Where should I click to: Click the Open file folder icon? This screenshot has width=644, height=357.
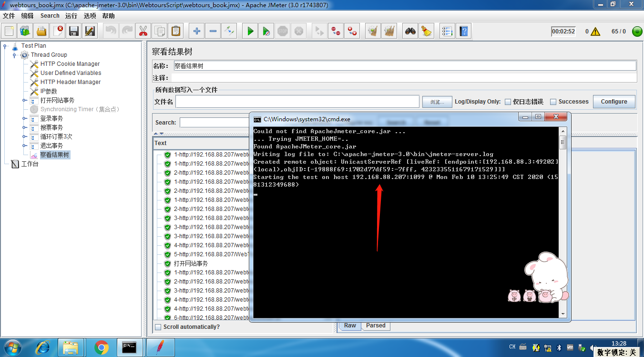(x=41, y=31)
